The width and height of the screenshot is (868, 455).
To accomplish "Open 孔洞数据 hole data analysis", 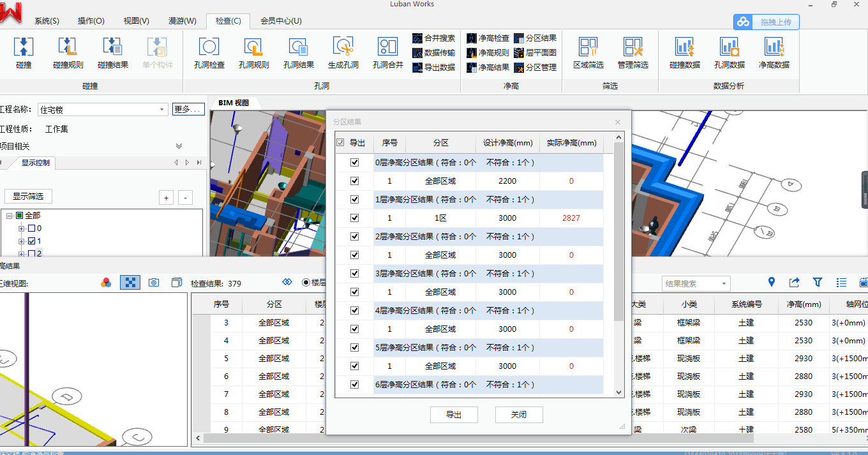I will tap(729, 53).
